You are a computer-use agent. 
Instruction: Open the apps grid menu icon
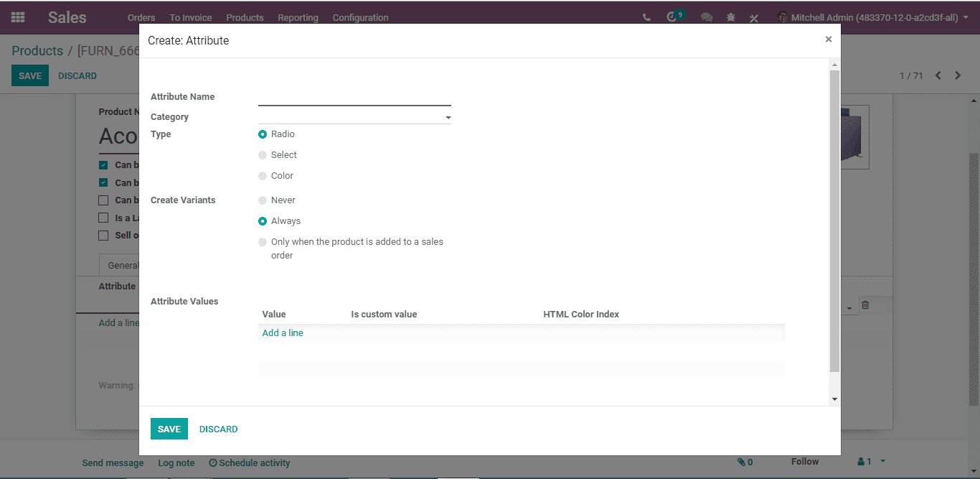[18, 17]
